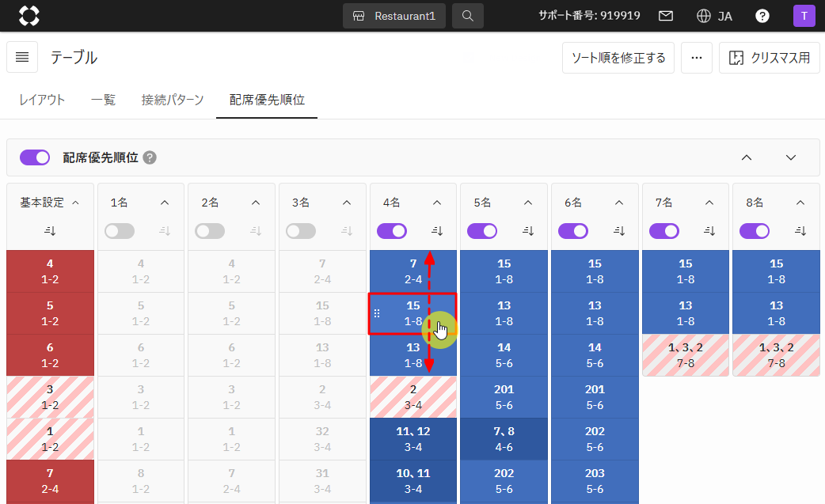
Task: Toggle the main 配席優先順位 switch
Action: [x=35, y=157]
